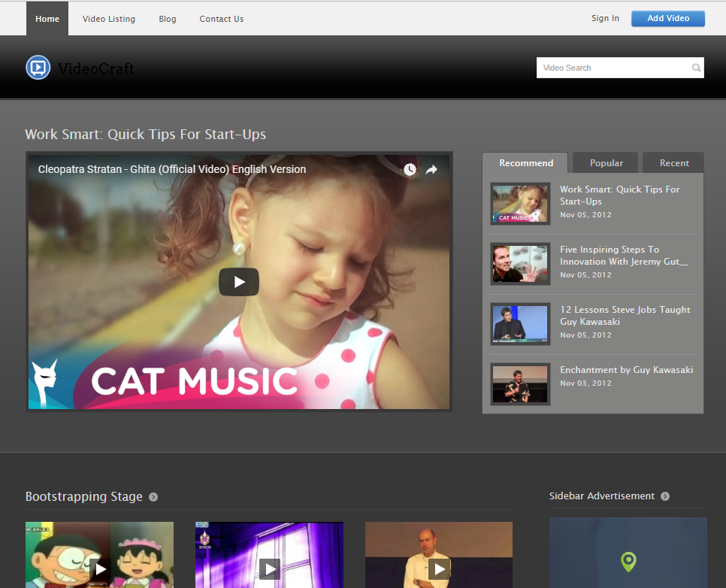
Task: Select the Enchantment by Guy Kawasaki thumbnail
Action: point(520,384)
